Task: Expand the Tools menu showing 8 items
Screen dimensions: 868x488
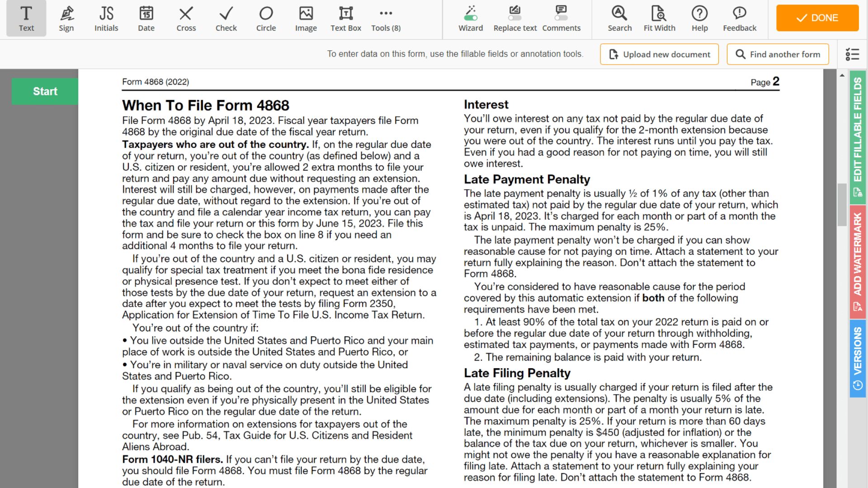Action: coord(387,18)
